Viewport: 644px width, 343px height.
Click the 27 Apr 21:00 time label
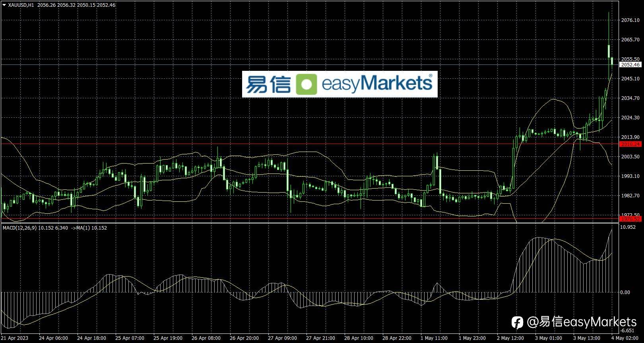click(x=320, y=338)
